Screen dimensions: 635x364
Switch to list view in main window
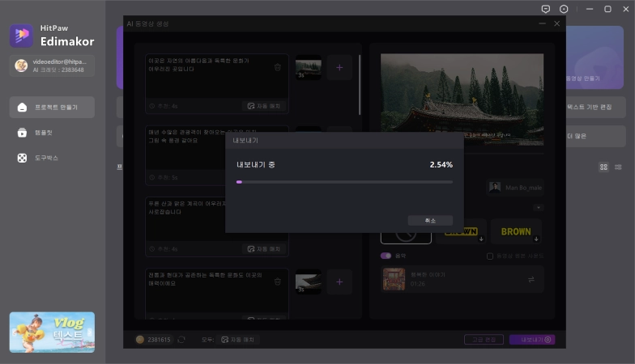click(618, 167)
